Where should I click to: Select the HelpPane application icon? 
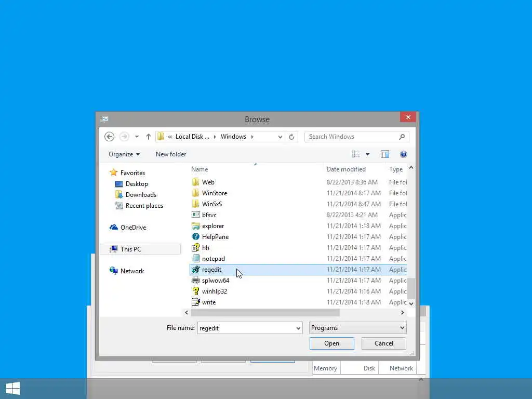point(195,237)
